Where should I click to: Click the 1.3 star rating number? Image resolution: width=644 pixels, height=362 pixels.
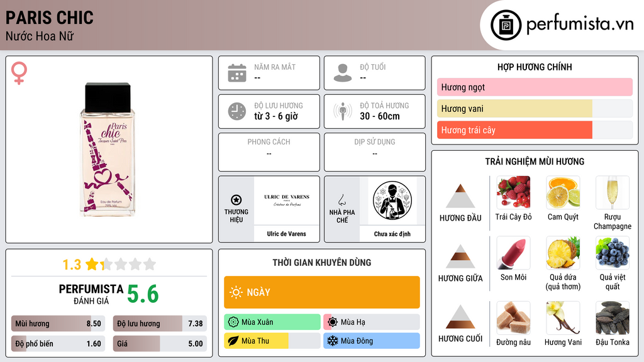coord(72,265)
